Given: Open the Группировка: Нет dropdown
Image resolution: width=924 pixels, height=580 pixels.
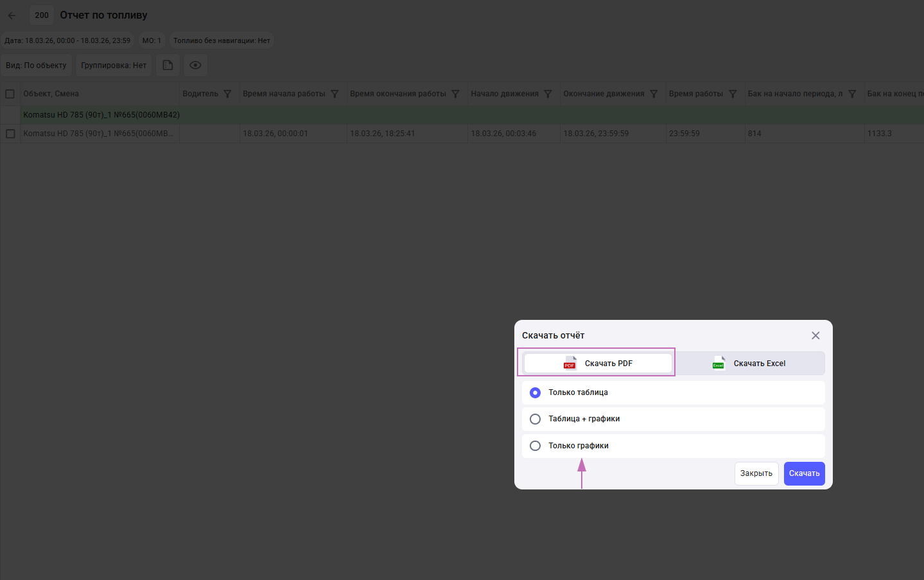Looking at the screenshot, I should [114, 66].
